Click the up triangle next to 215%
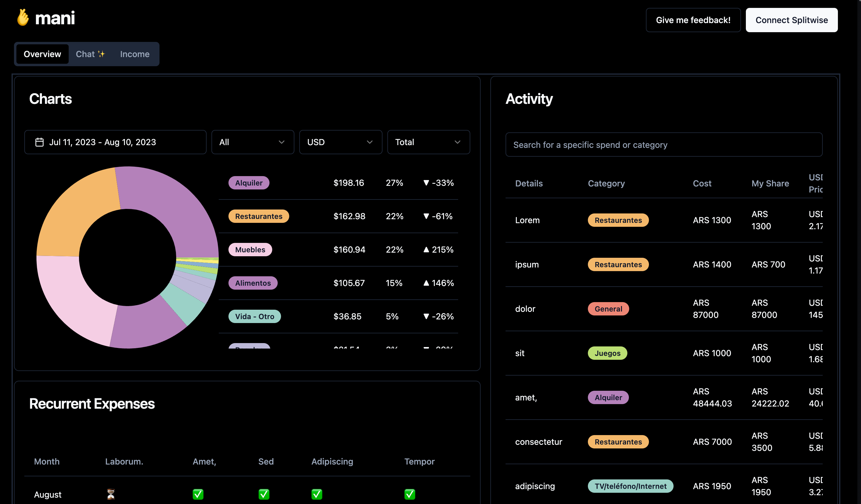861x504 pixels. [426, 250]
